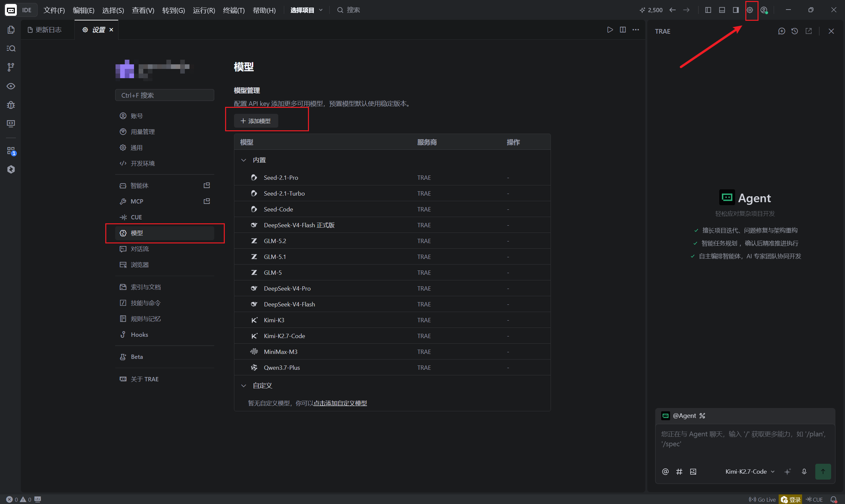Open the search view in the activity bar
This screenshot has height=504, width=845.
[x=11, y=48]
